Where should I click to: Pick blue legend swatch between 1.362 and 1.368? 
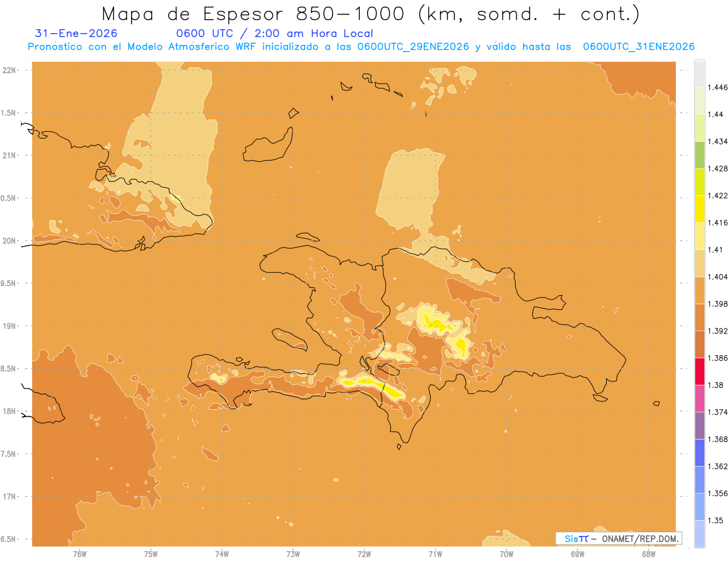pyautogui.click(x=699, y=452)
